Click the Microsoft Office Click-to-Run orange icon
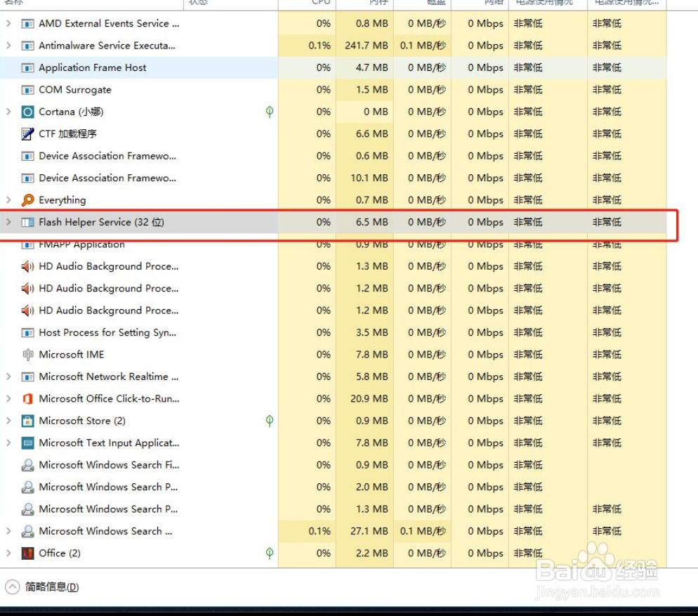This screenshot has height=616, width=698. click(x=27, y=399)
